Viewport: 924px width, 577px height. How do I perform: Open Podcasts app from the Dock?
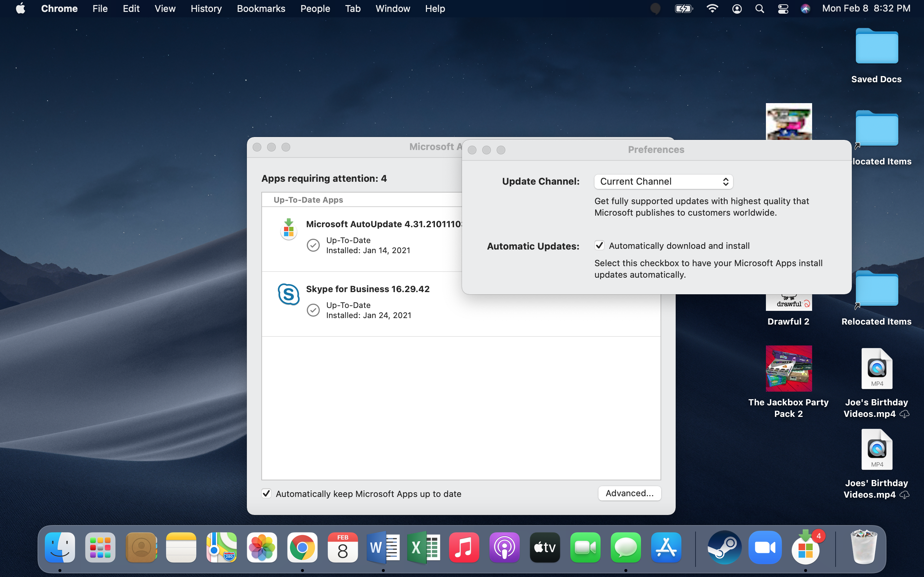click(x=504, y=548)
